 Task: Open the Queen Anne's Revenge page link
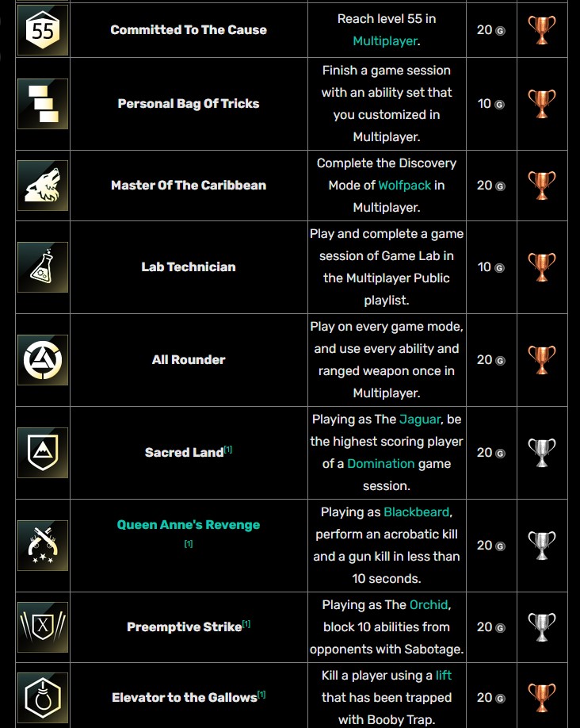pos(189,525)
